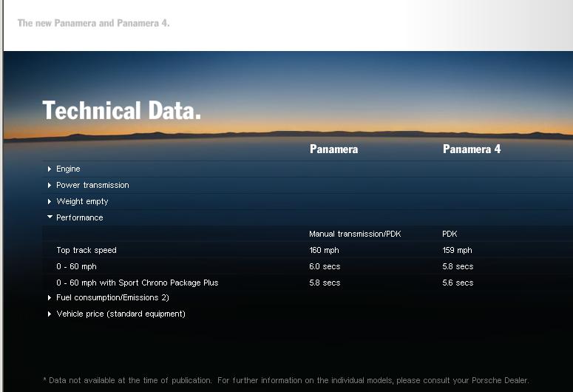Click the Top track speed row label
573x392 pixels.
[87, 250]
